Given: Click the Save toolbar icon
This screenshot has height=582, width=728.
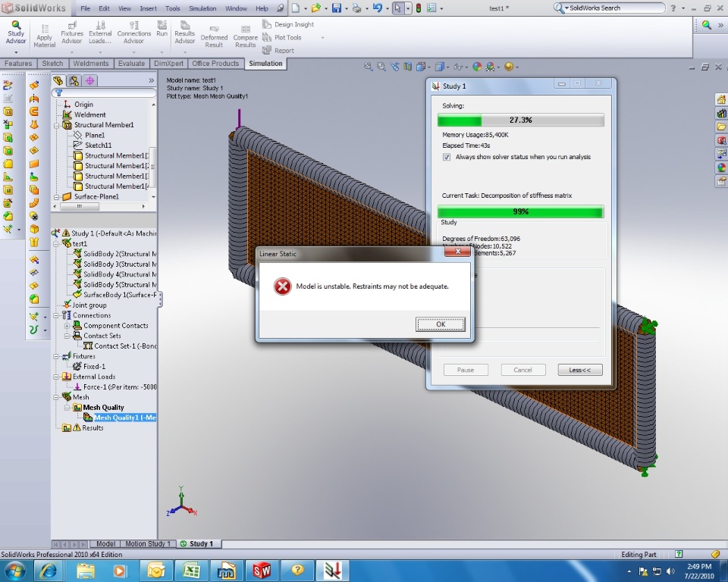Looking at the screenshot, I should [x=337, y=8].
